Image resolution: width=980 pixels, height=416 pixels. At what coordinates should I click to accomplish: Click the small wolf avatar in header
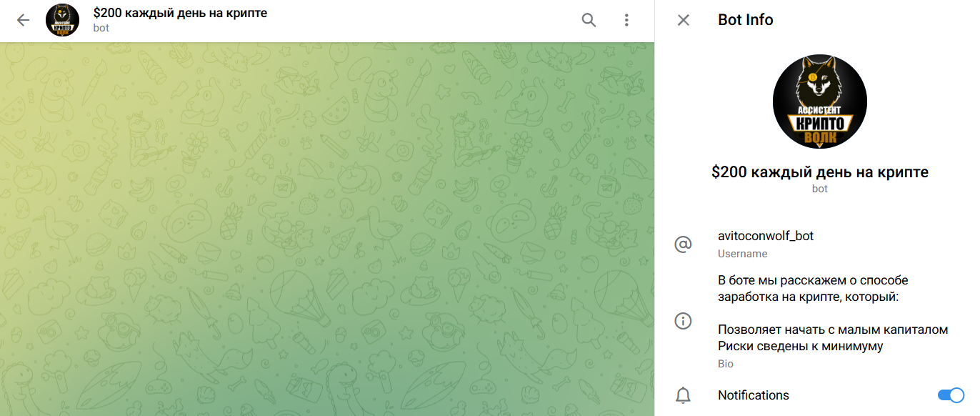point(62,20)
